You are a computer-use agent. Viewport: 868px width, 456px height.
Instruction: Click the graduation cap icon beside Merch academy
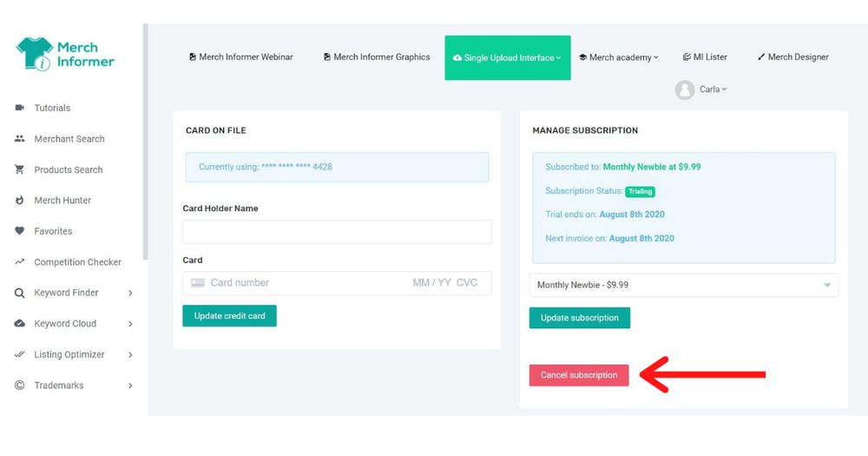pos(583,57)
